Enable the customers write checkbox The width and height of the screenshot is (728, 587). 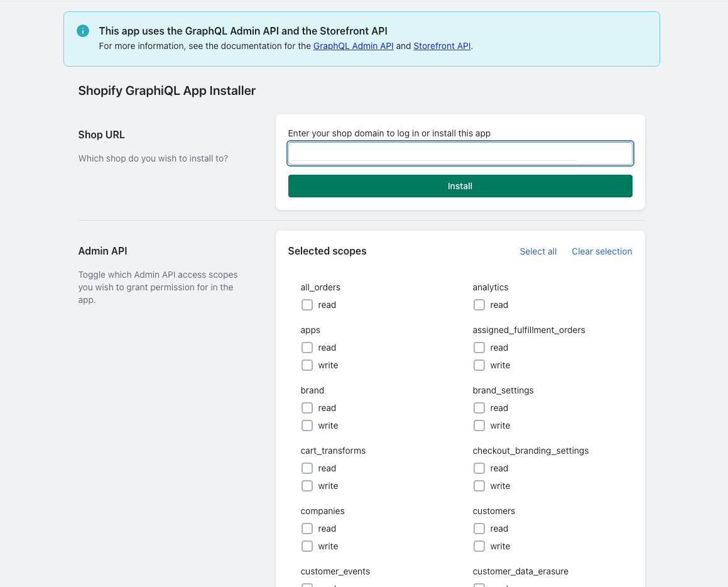(x=479, y=546)
